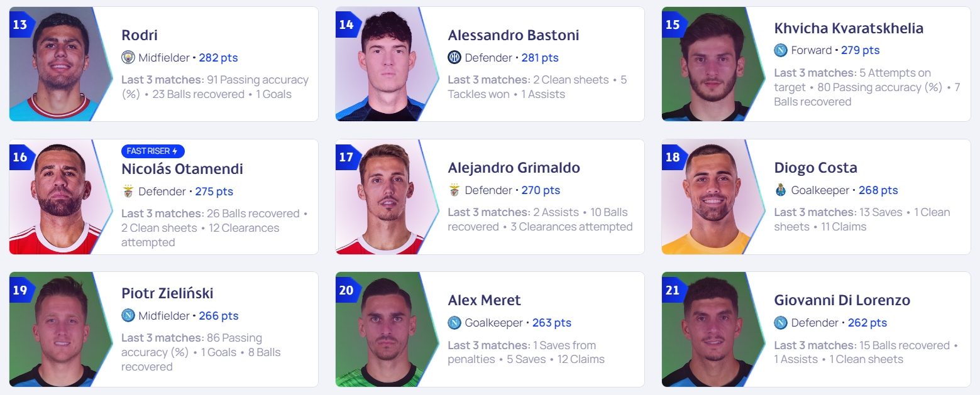
Task: Click Benfica crest on Otamendi card
Action: click(128, 192)
